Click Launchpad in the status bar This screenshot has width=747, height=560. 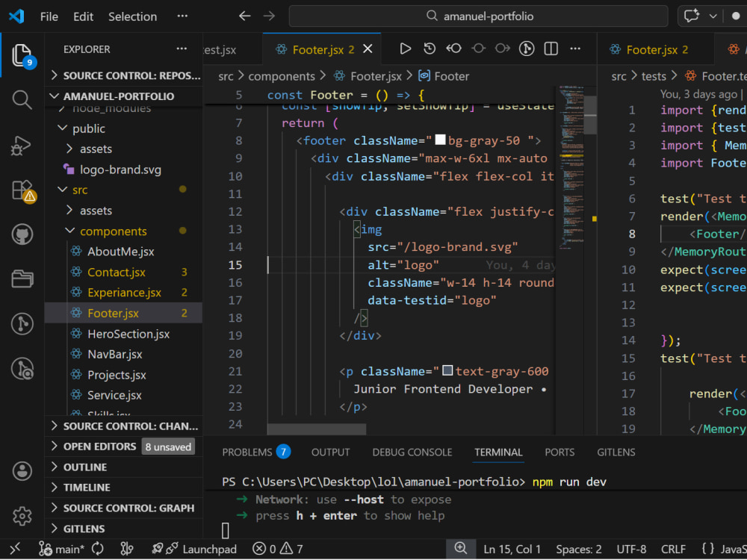point(194,549)
